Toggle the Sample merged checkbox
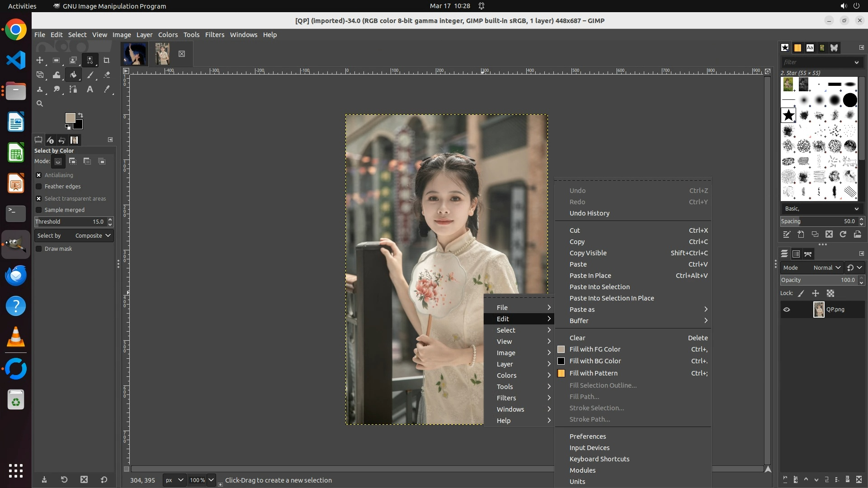The width and height of the screenshot is (868, 488). coord(39,210)
